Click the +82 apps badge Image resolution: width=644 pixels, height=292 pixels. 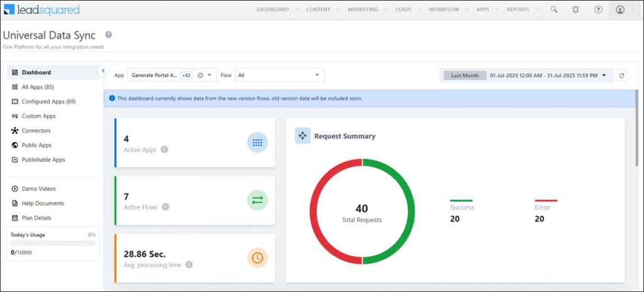(x=186, y=76)
